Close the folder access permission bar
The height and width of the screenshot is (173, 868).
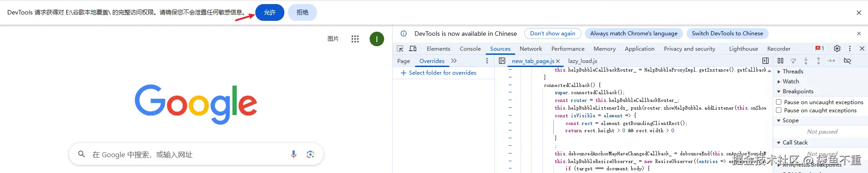pos(859,13)
